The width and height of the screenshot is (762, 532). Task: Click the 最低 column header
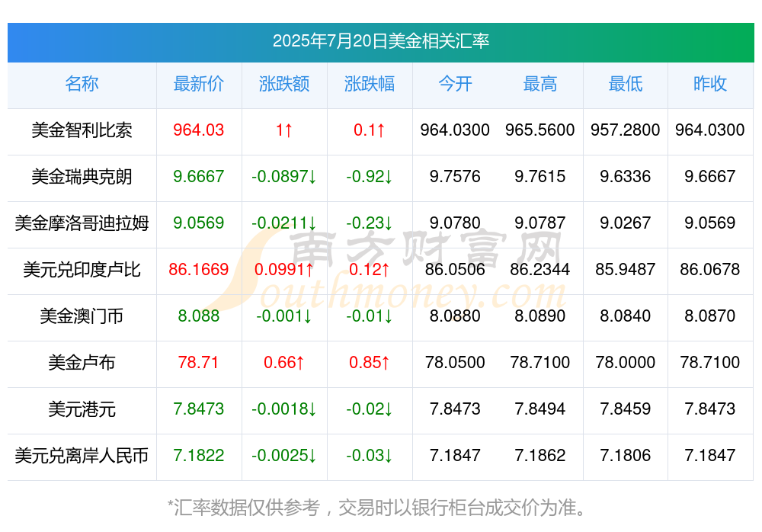[626, 84]
